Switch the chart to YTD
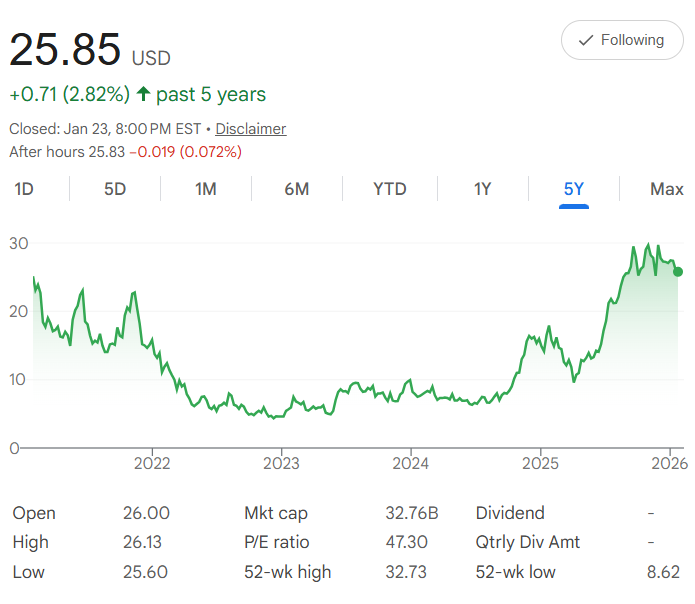 (x=390, y=189)
